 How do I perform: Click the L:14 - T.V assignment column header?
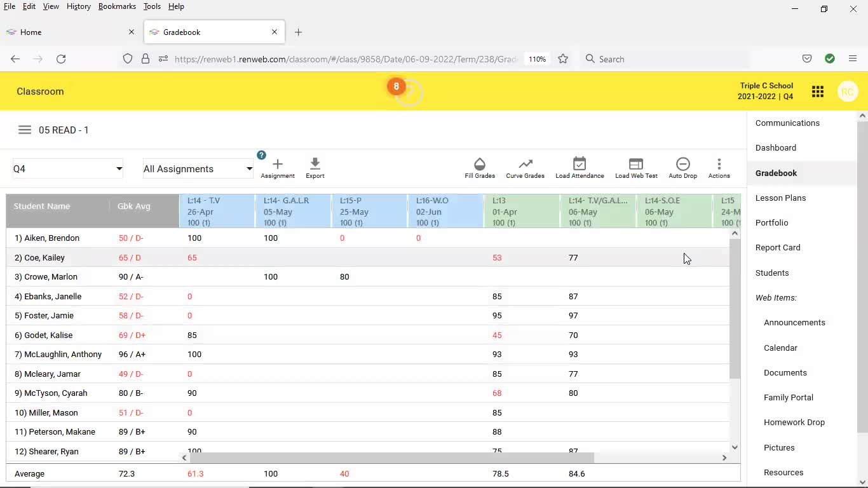[x=217, y=211]
